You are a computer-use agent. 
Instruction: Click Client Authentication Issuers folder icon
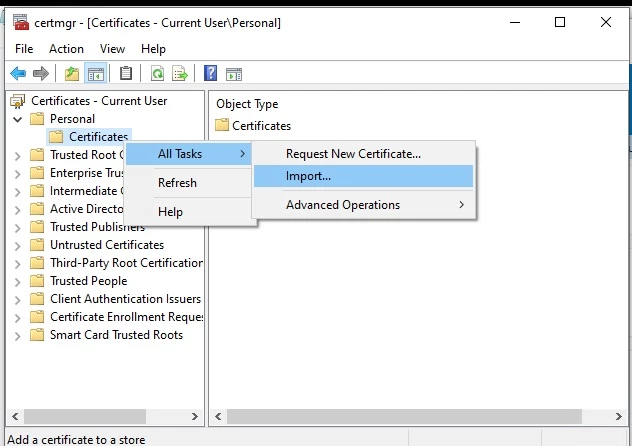37,299
